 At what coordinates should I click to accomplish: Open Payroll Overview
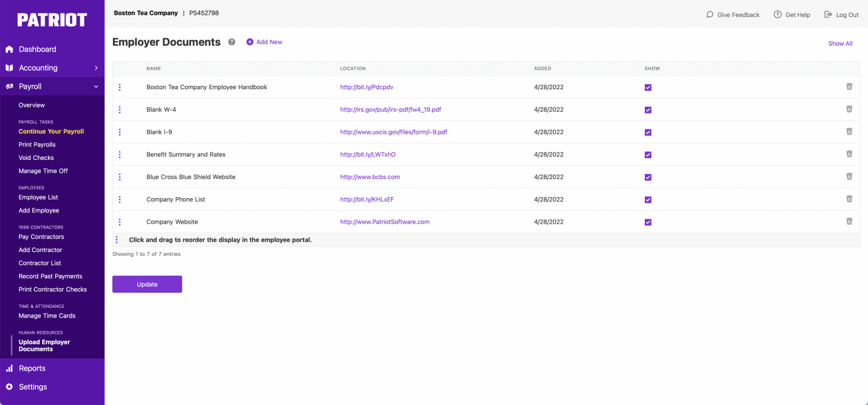[32, 105]
